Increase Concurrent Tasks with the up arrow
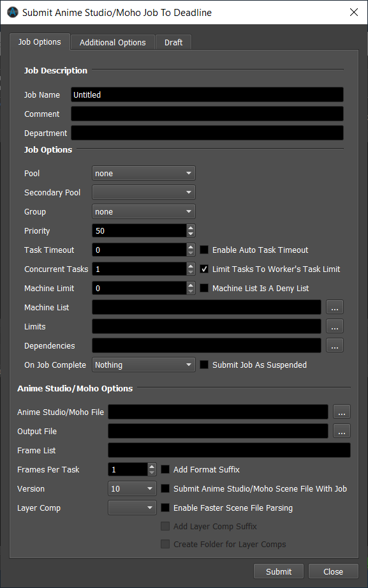The image size is (368, 588). coord(191,266)
